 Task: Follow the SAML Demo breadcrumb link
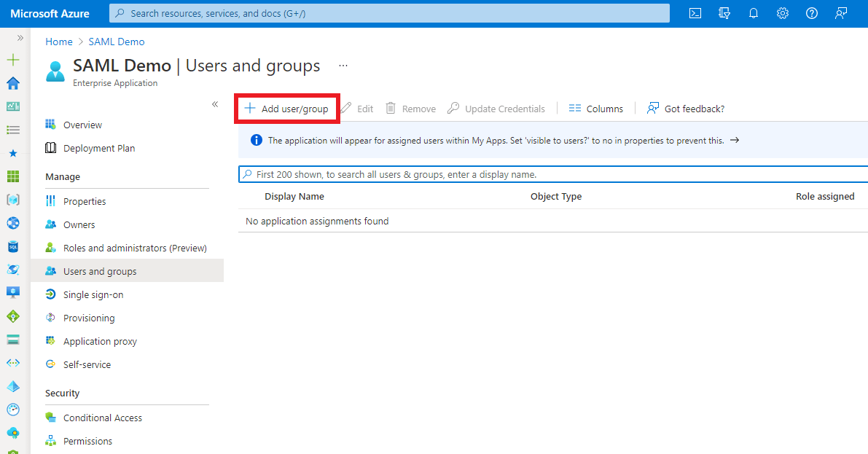click(x=116, y=42)
